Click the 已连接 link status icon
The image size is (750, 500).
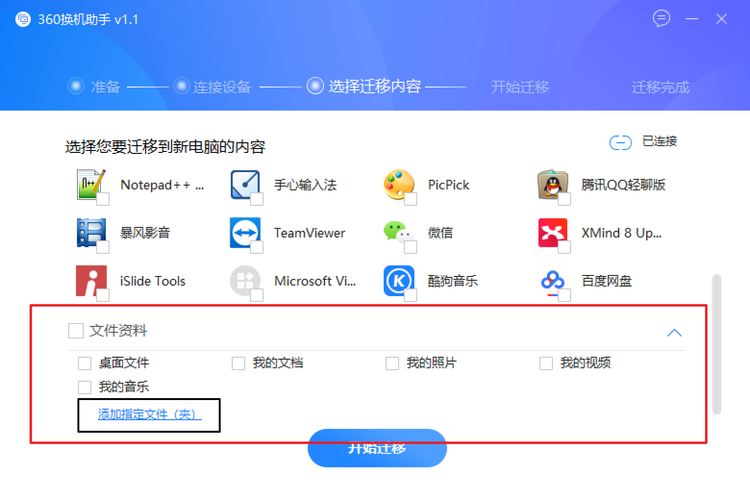coord(620,142)
